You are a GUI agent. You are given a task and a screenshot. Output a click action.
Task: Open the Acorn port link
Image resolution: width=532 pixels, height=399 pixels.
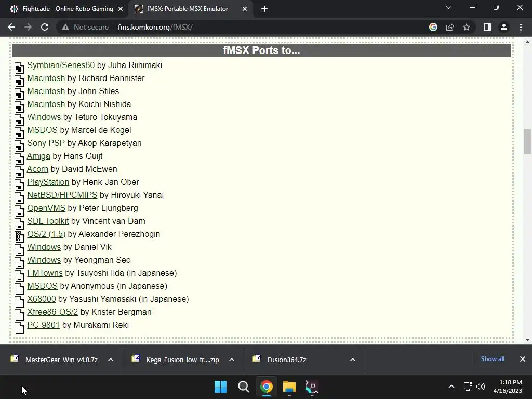[37, 169]
